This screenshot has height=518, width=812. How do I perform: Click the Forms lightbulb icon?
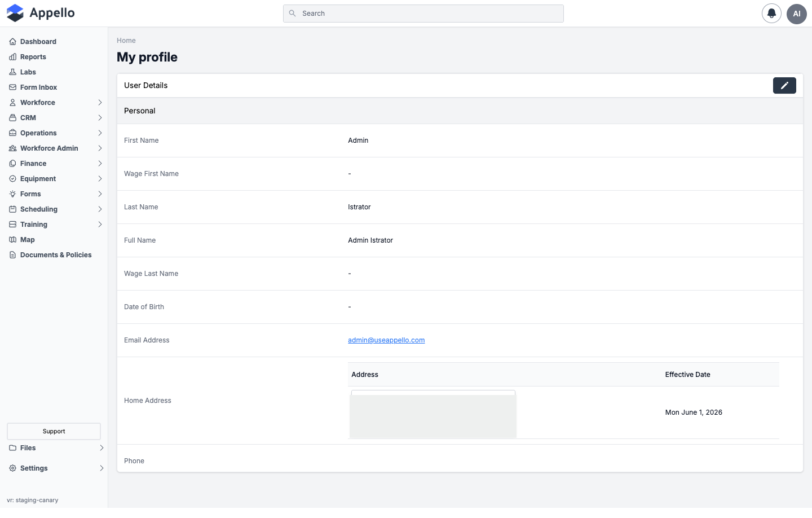(x=12, y=194)
